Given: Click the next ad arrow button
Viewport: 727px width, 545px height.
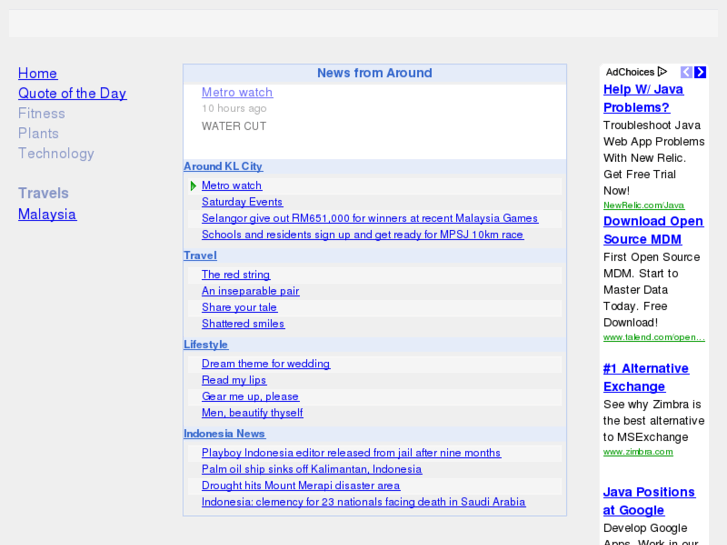Looking at the screenshot, I should click(700, 72).
